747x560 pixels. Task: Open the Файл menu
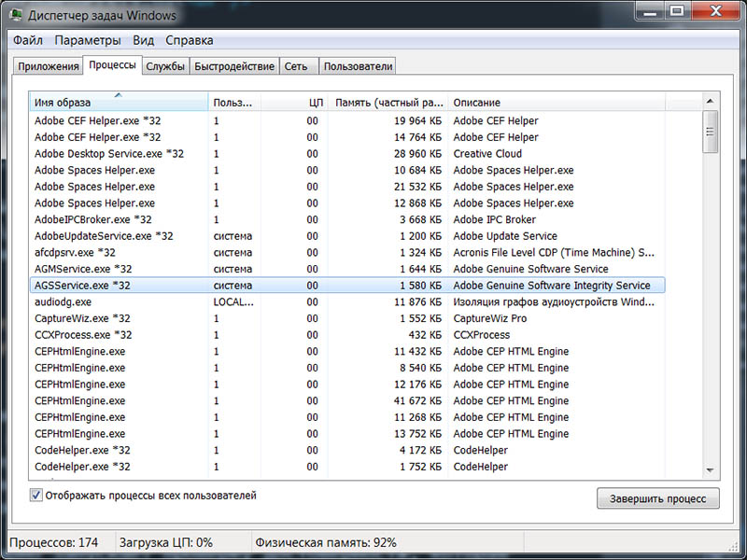click(28, 40)
